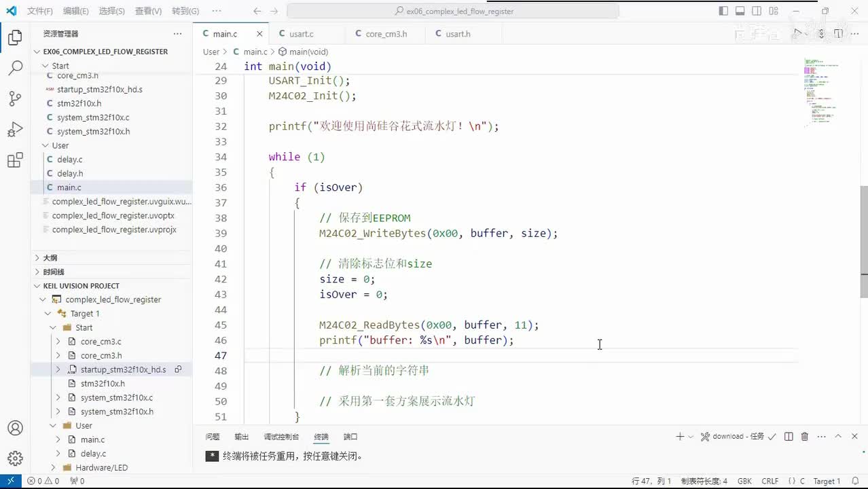Close the main.c editor tab

point(259,33)
